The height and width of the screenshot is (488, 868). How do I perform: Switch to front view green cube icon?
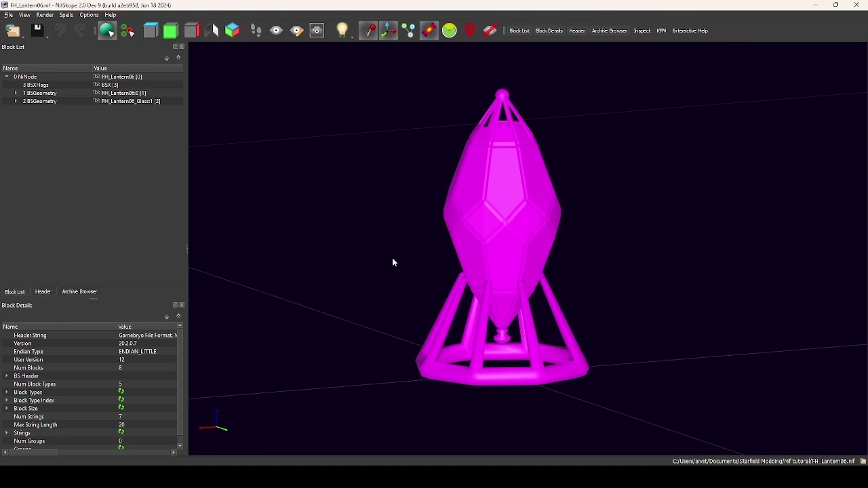tap(172, 30)
